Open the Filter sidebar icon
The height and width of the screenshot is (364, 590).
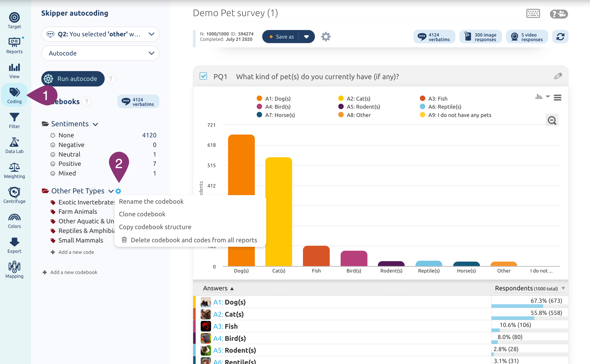point(14,120)
